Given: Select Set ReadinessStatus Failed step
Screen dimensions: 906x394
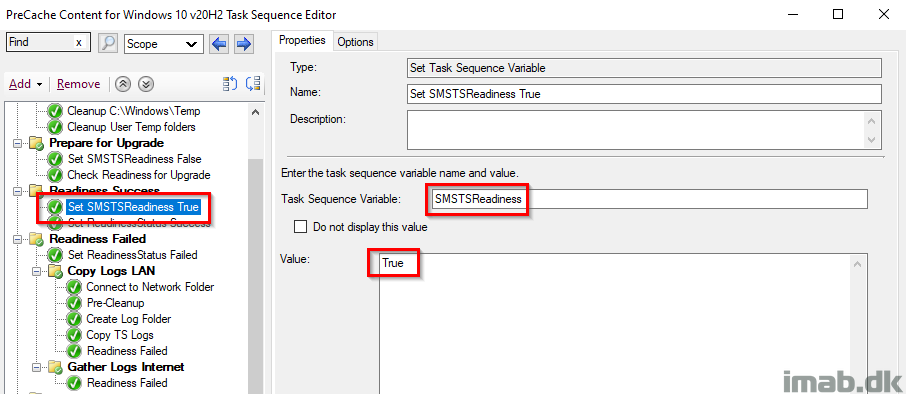Looking at the screenshot, I should pos(132,255).
